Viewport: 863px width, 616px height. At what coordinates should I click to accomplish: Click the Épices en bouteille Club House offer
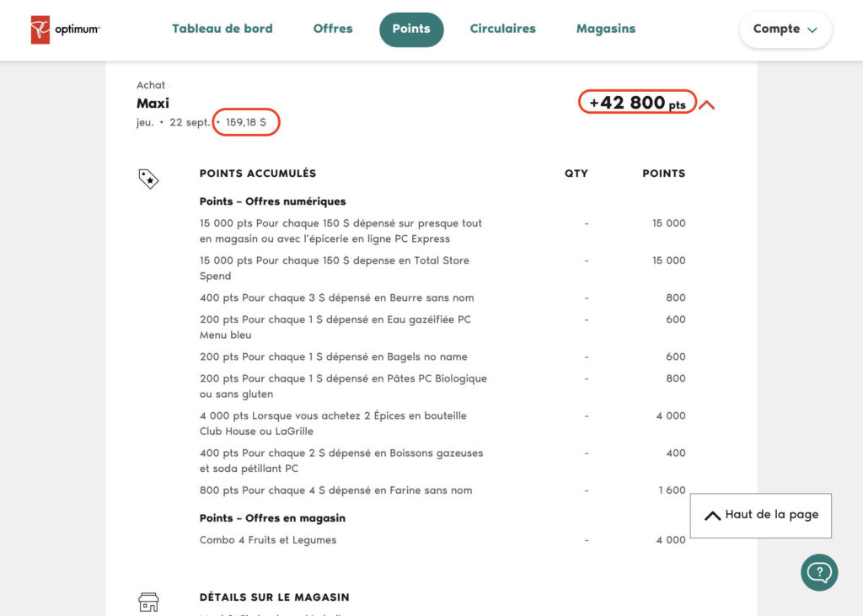click(333, 423)
